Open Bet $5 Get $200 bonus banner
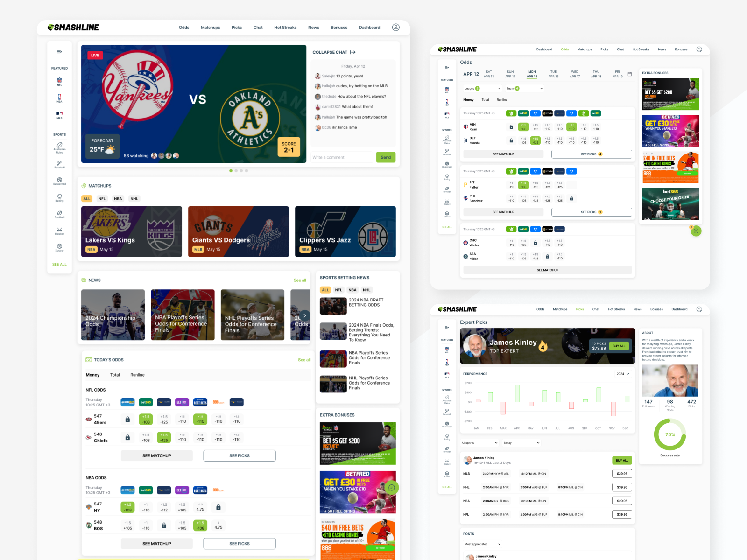This screenshot has width=747, height=560. pyautogui.click(x=358, y=444)
